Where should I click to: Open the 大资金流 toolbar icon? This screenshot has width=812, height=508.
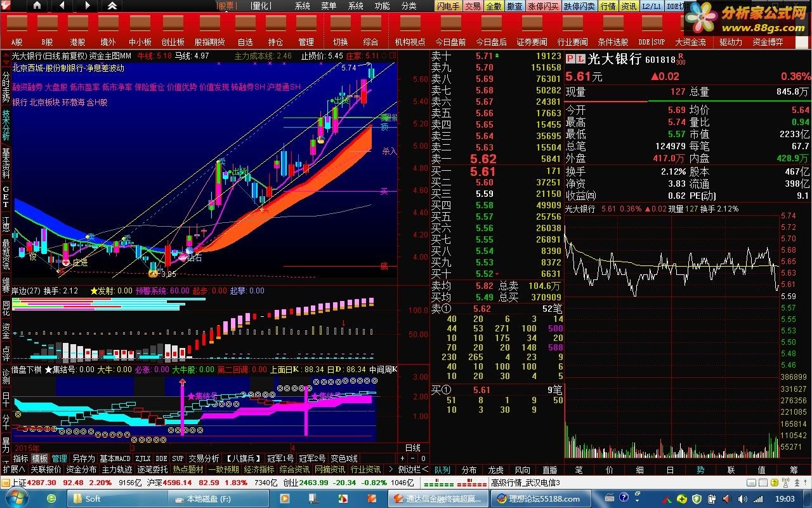tap(690, 30)
